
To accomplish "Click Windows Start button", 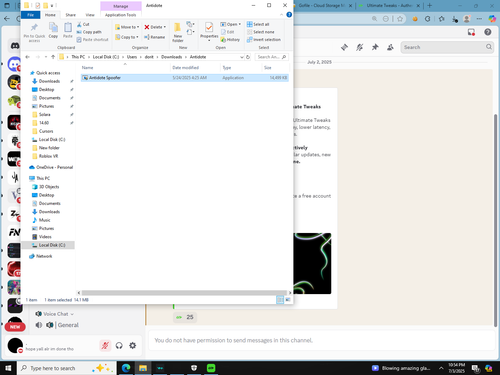I will coord(8,368).
